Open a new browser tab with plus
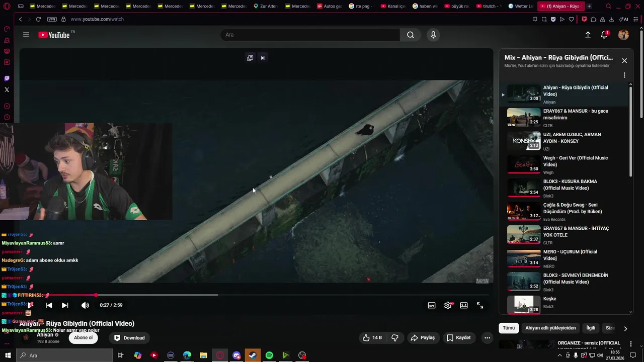The image size is (644, 362). pos(589,7)
